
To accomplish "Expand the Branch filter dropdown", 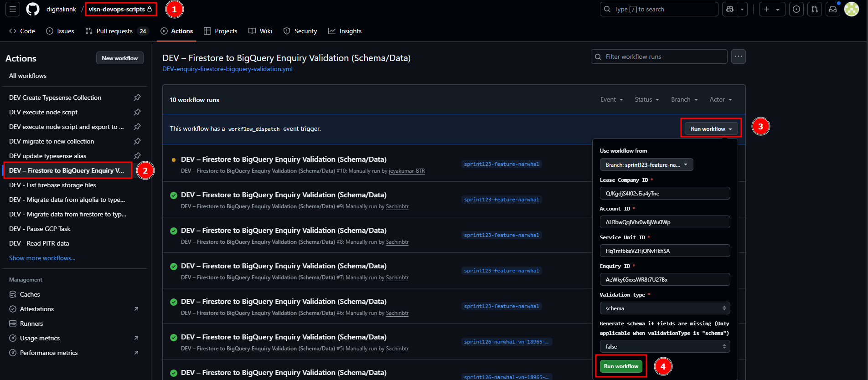I will (684, 99).
